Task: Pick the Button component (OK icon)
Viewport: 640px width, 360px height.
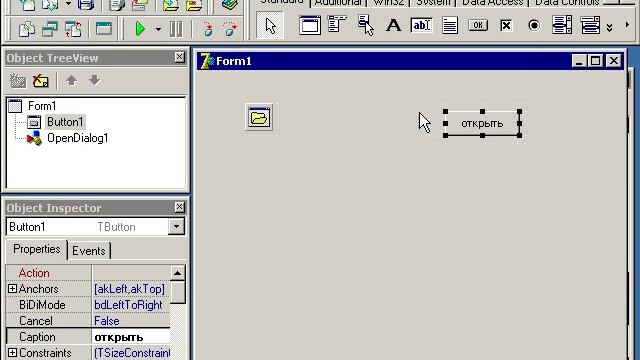Action: point(478,25)
